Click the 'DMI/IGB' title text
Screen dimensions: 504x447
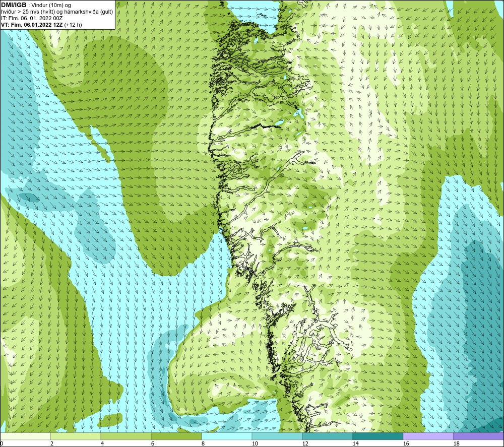tap(14, 5)
